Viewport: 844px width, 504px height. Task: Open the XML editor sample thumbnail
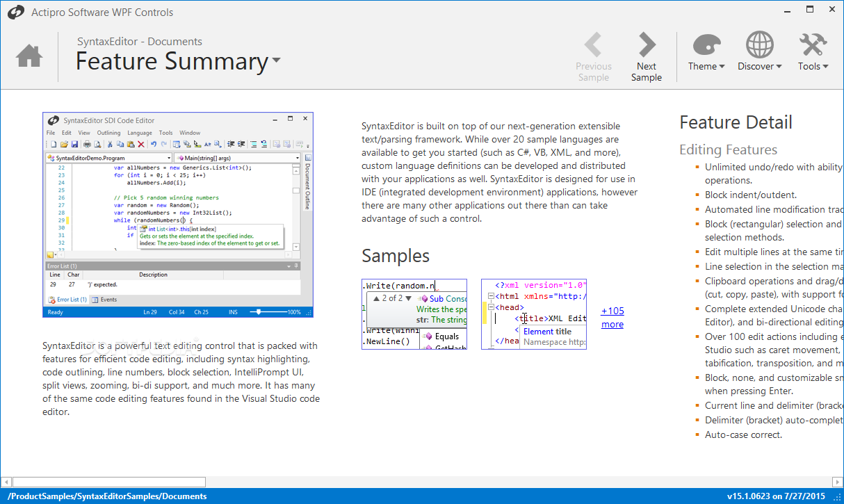tap(534, 314)
